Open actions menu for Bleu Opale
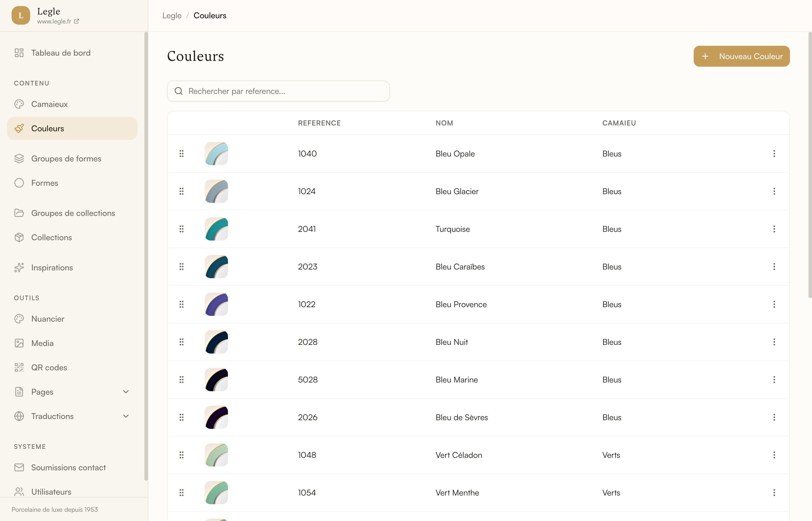 pos(774,154)
